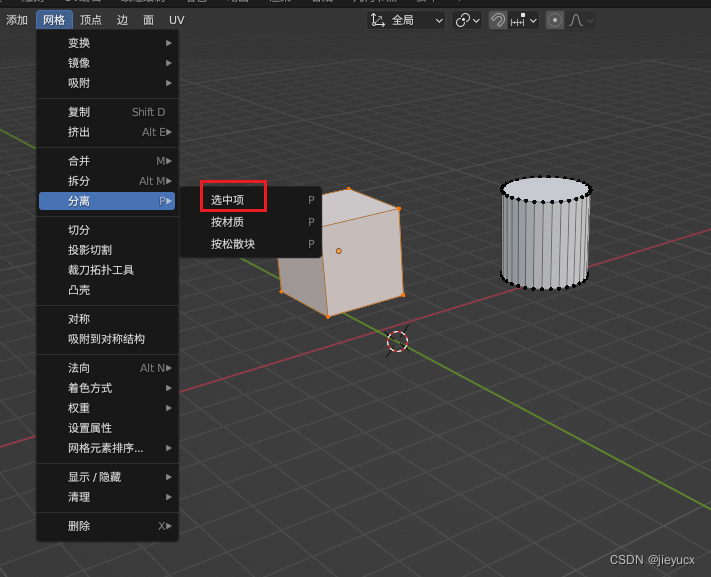Expand the 删除 submenu
Image resolution: width=711 pixels, height=577 pixels.
tap(107, 526)
